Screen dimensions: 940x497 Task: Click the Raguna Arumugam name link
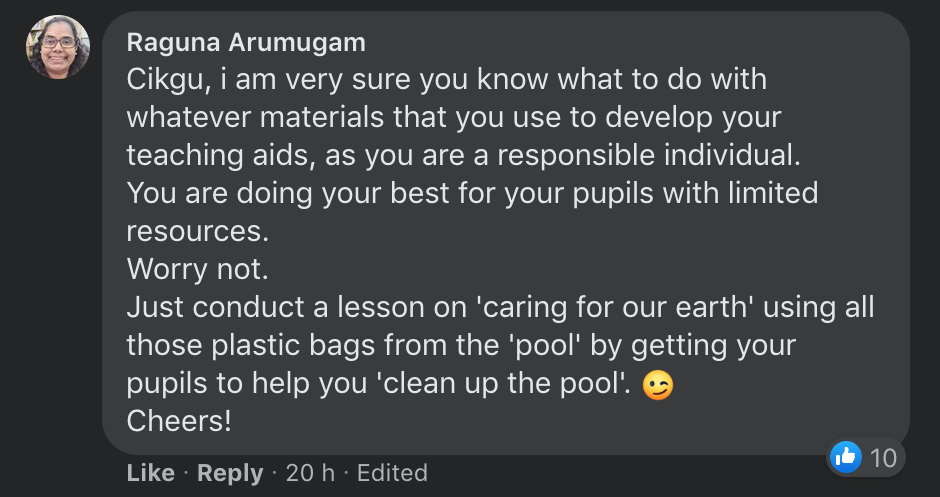point(246,43)
